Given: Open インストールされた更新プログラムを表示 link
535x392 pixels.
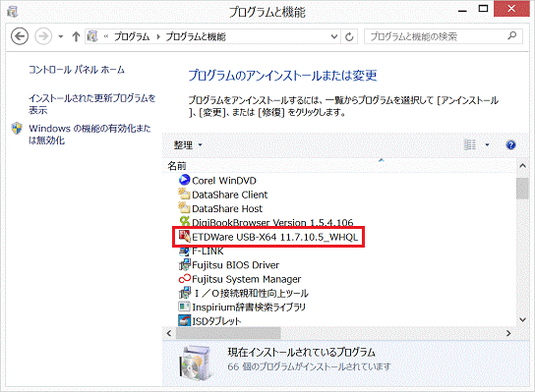Looking at the screenshot, I should (91, 104).
